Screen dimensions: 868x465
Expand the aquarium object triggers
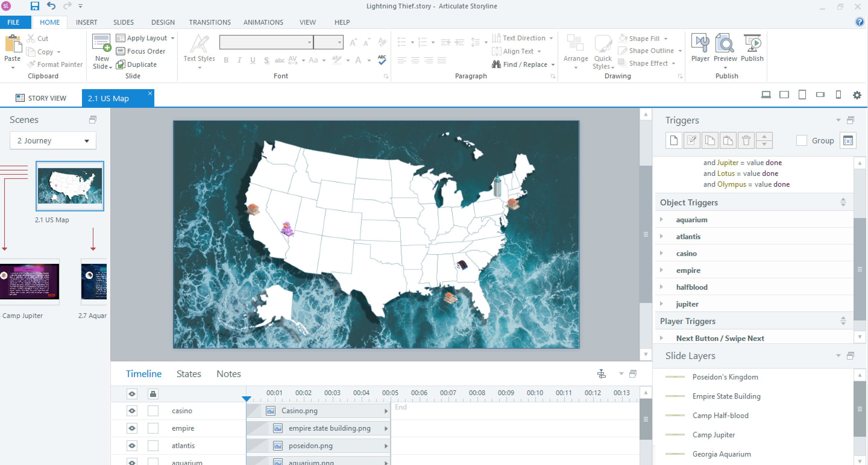[661, 220]
